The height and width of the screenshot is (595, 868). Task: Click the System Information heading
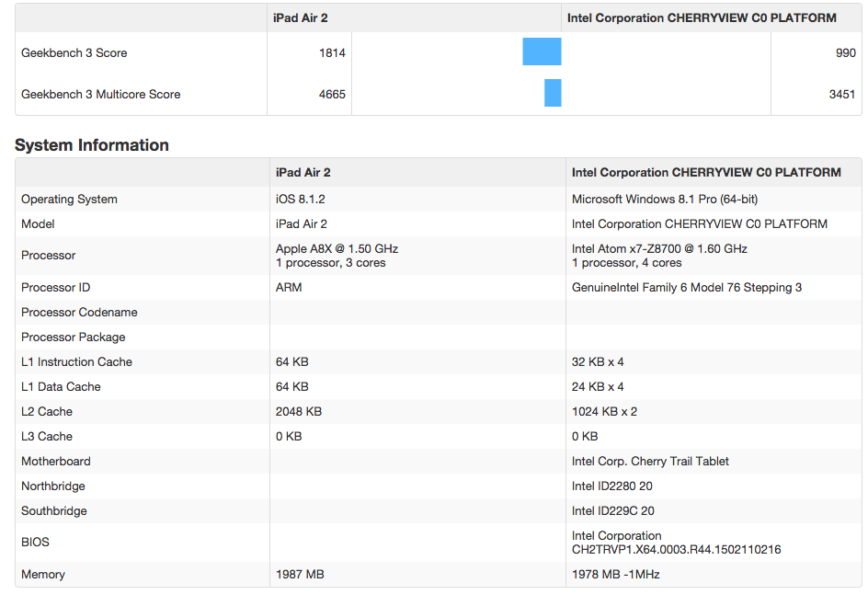[x=92, y=145]
